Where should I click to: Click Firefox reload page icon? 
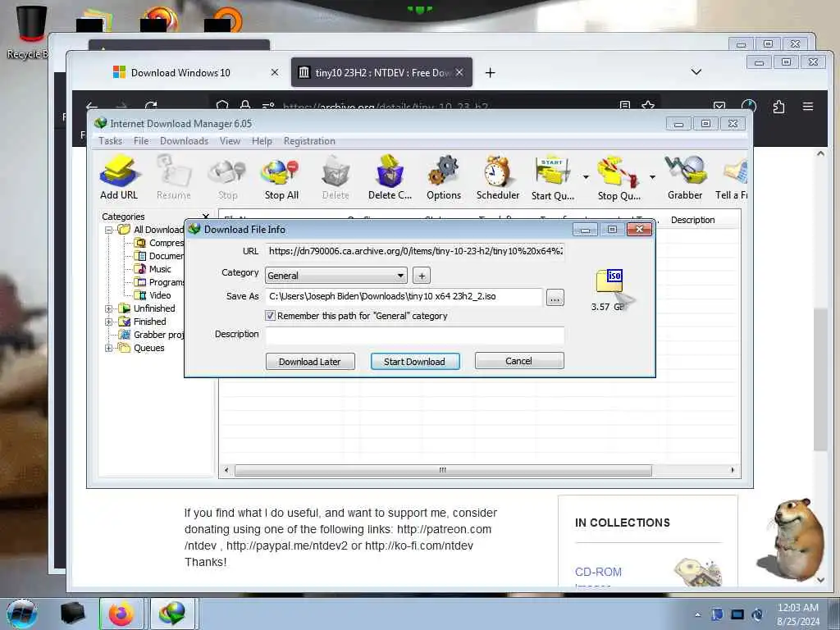[151, 106]
